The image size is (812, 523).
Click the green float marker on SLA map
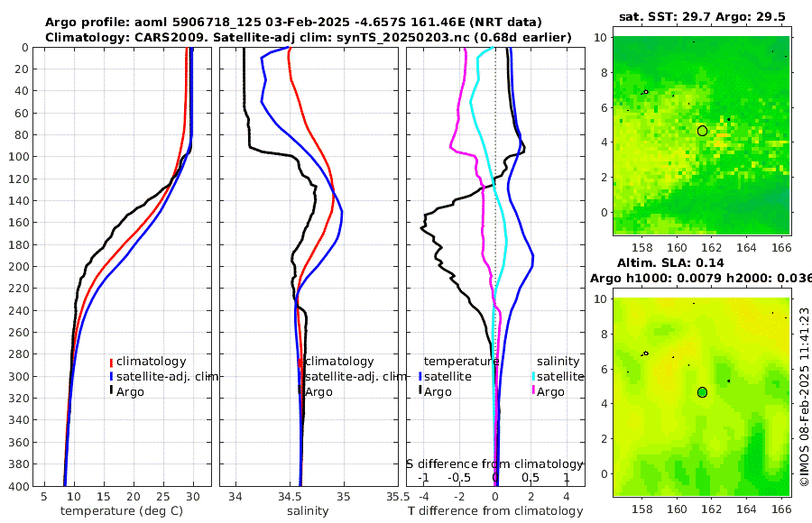coord(702,392)
